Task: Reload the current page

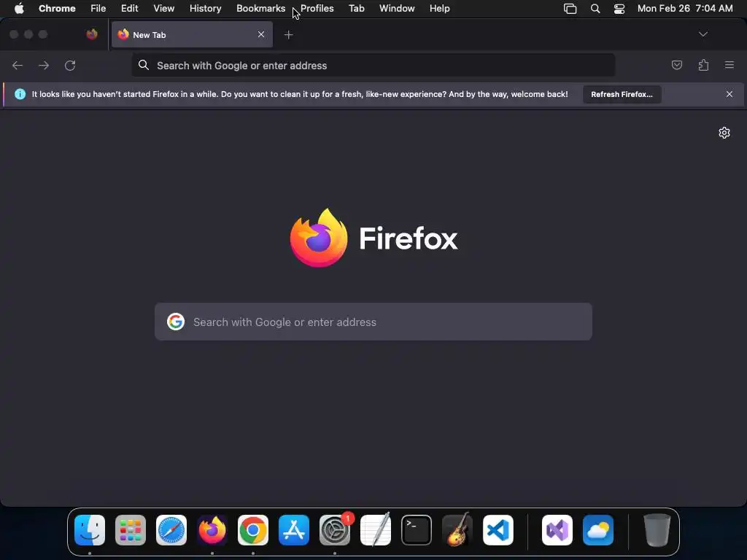Action: click(70, 65)
